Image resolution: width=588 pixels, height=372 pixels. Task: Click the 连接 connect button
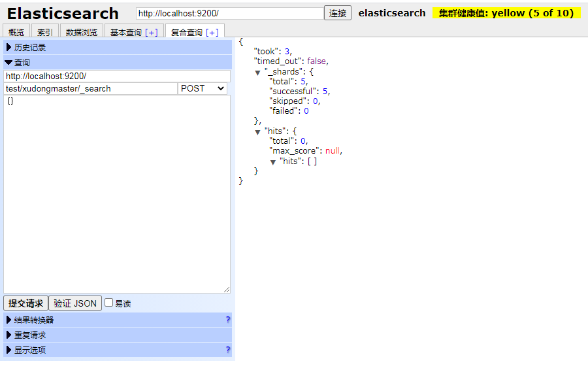[338, 13]
